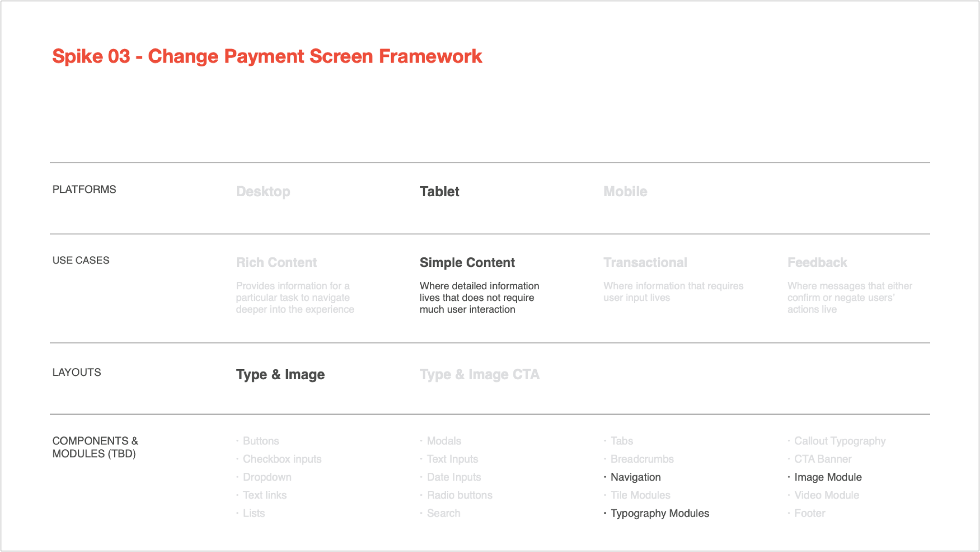Select the Type & Image layout
Image resolution: width=980 pixels, height=552 pixels.
click(280, 374)
